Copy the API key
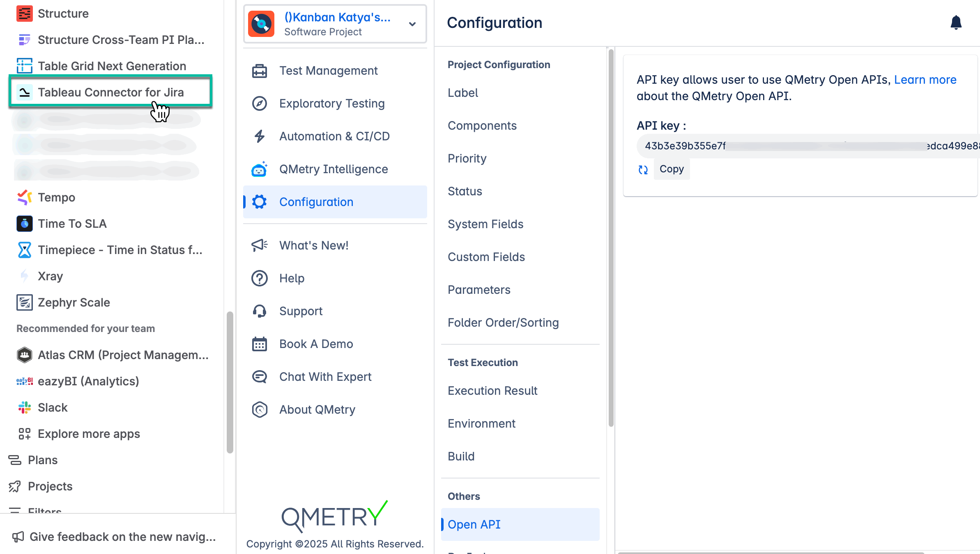The height and width of the screenshot is (554, 980). pos(671,169)
